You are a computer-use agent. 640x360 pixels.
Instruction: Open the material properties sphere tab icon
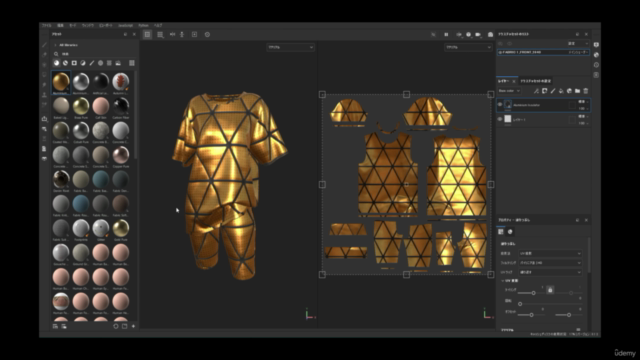point(510,232)
